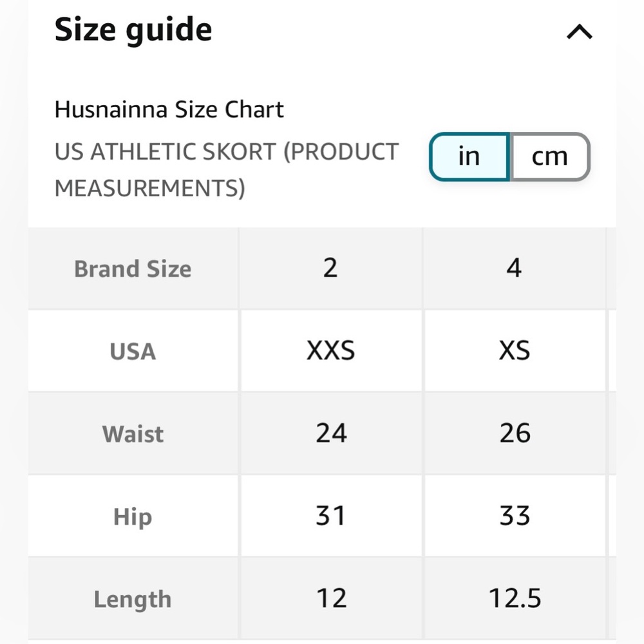Screen dimensions: 644x644
Task: Click the Length row label
Action: coord(133,599)
